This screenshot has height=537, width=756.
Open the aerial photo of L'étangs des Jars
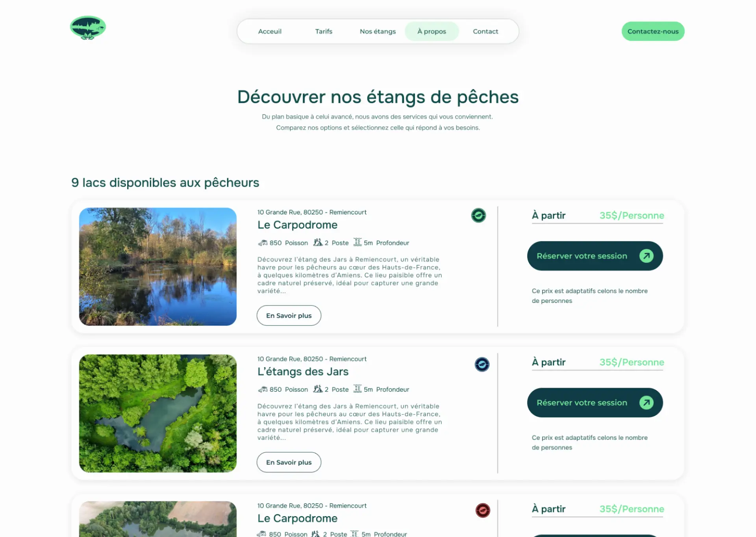click(x=158, y=413)
